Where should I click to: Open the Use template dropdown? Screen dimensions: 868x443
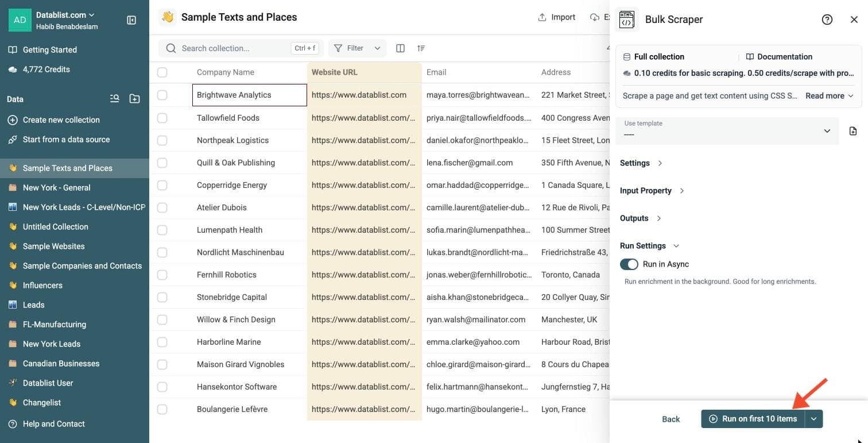727,131
